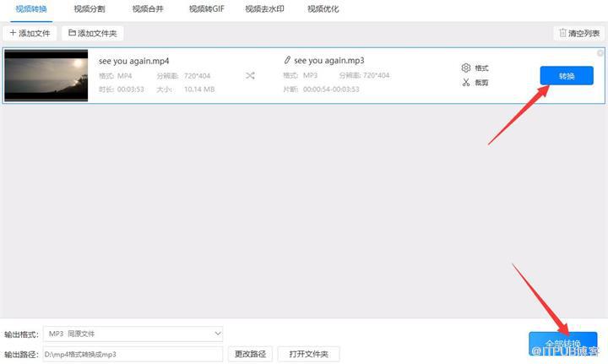Click the 打开文件夹 button
The image size is (608, 364).
pos(309,354)
